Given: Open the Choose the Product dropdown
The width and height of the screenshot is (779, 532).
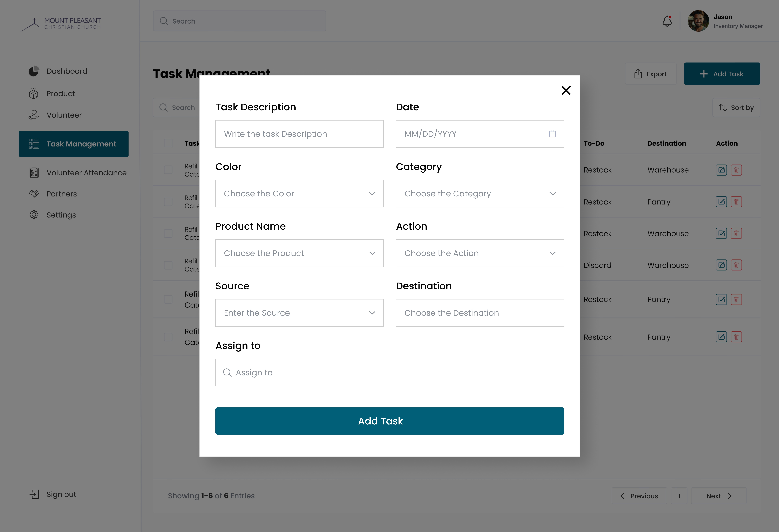Looking at the screenshot, I should tap(299, 253).
